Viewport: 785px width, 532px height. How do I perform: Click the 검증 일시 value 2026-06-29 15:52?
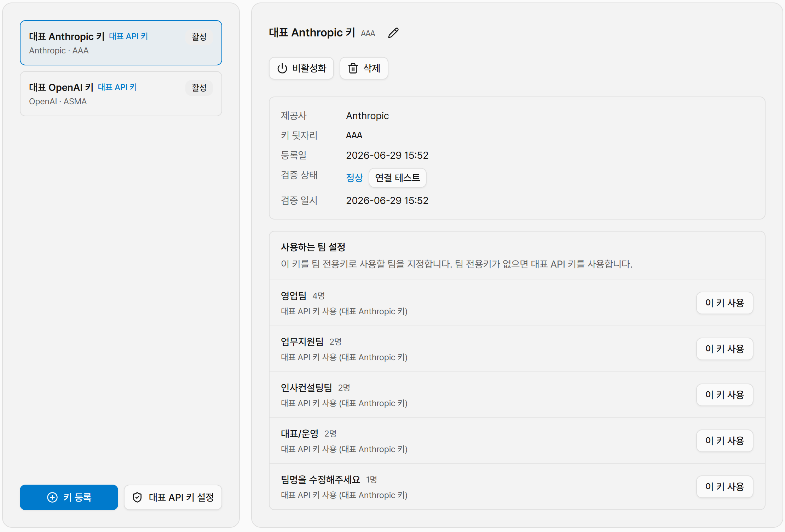pos(387,200)
